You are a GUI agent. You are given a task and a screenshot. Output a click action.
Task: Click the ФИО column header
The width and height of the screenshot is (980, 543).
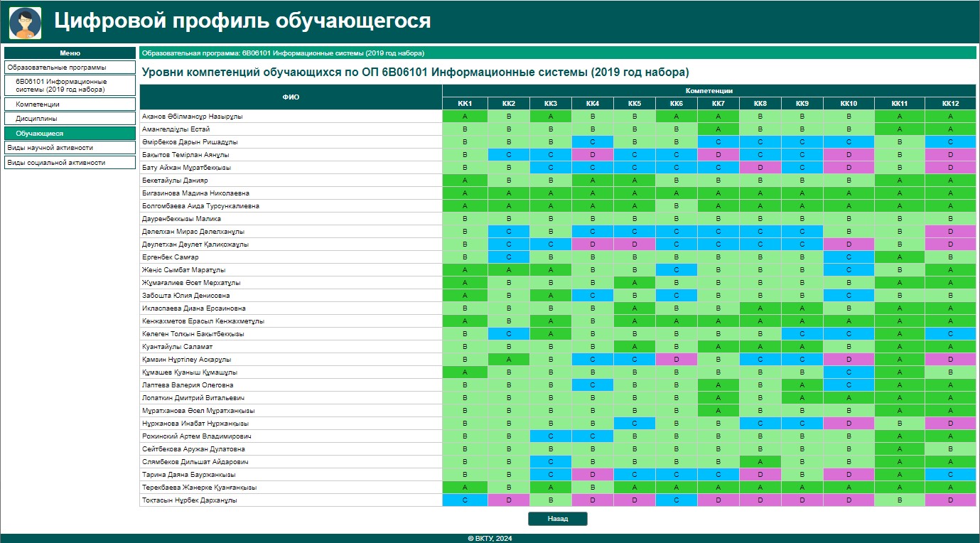[x=291, y=97]
